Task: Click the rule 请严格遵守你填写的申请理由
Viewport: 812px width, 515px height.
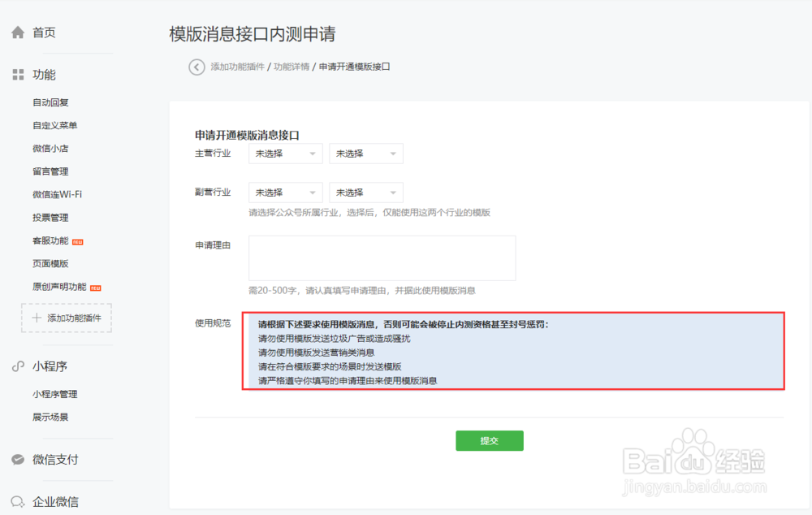Action: [348, 381]
